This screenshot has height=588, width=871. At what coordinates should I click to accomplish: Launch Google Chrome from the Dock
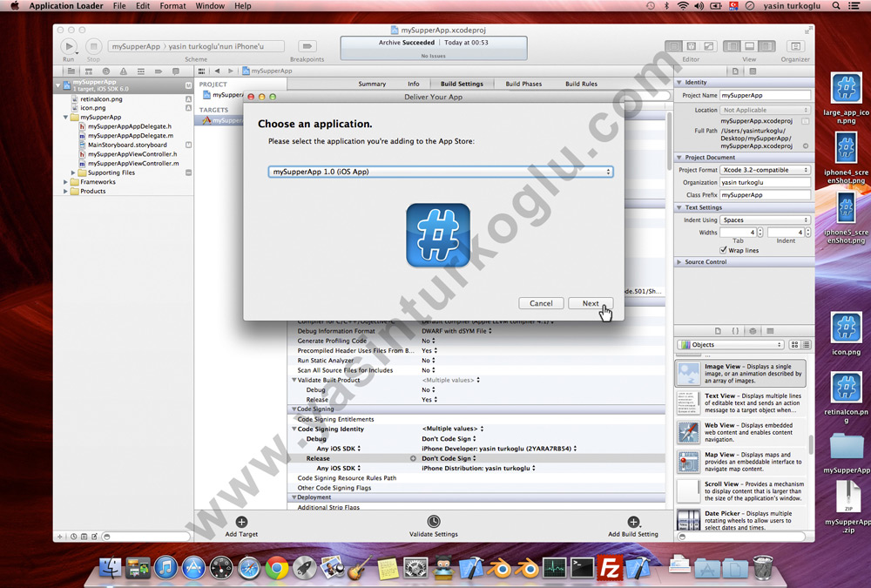pos(277,568)
